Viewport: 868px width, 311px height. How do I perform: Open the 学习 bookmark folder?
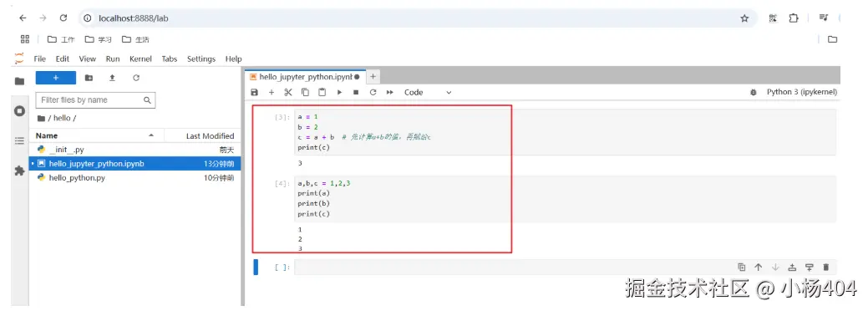pos(99,39)
